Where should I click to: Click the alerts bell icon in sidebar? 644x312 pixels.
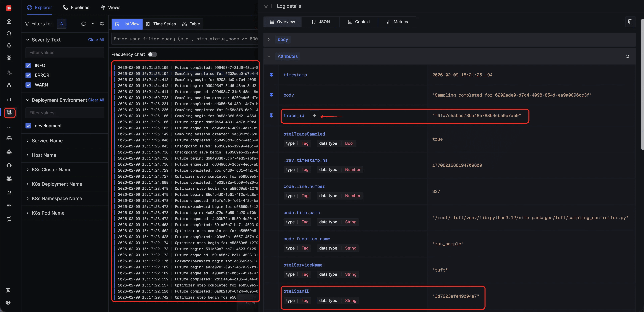[9, 46]
